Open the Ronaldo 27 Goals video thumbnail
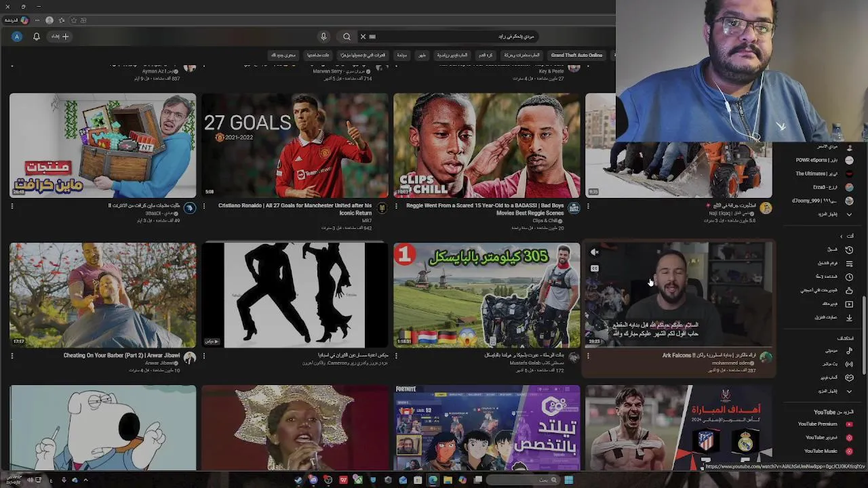Viewport: 868px width, 488px height. pos(295,146)
